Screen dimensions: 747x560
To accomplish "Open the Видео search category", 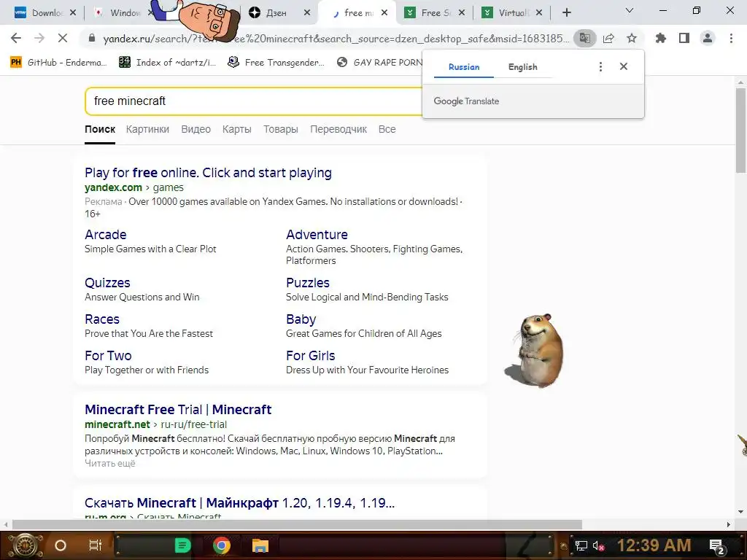I will pos(196,129).
